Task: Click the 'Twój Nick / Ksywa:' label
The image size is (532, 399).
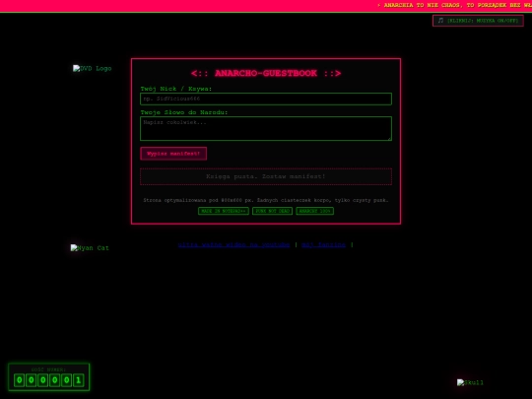Action: point(176,89)
